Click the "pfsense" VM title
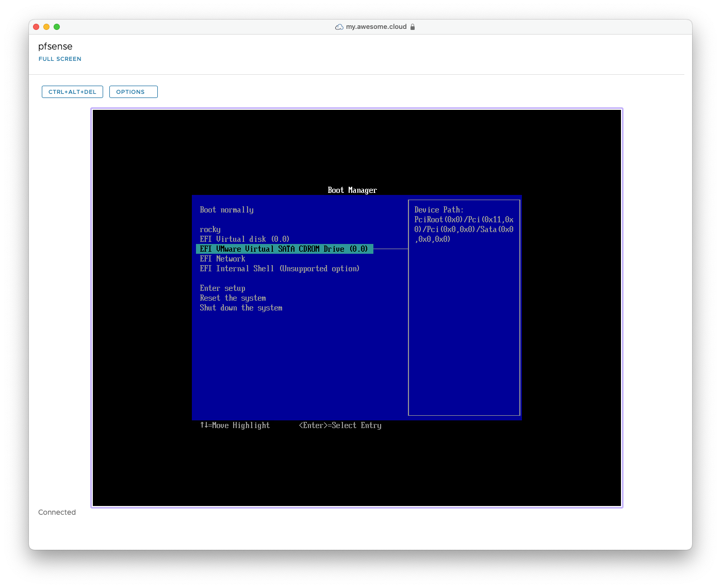The height and width of the screenshot is (588, 721). point(55,46)
